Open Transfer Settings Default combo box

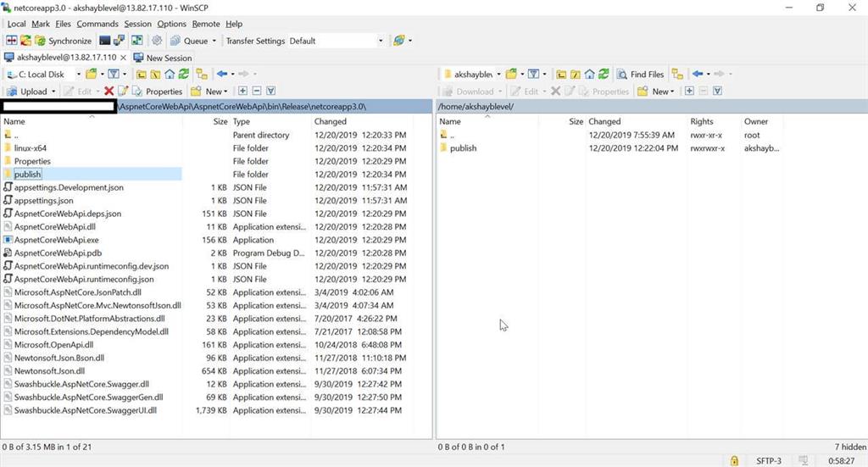click(x=336, y=41)
